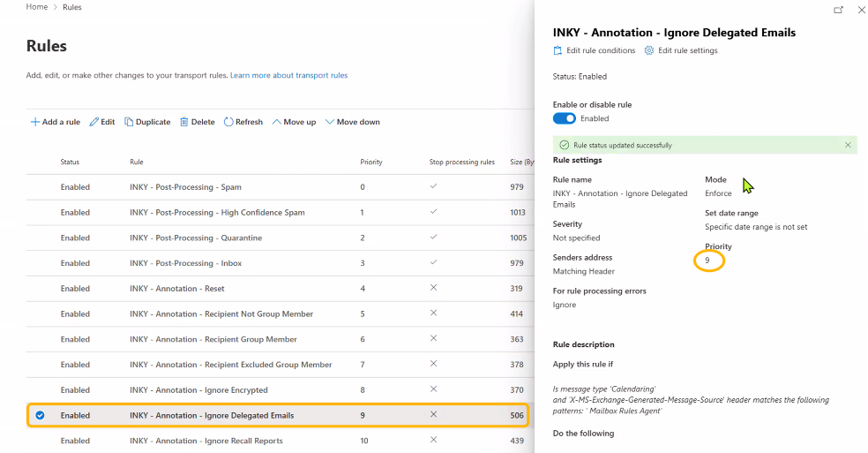Image resolution: width=868 pixels, height=453 pixels.
Task: Sort by the Status column header
Action: pos(70,162)
